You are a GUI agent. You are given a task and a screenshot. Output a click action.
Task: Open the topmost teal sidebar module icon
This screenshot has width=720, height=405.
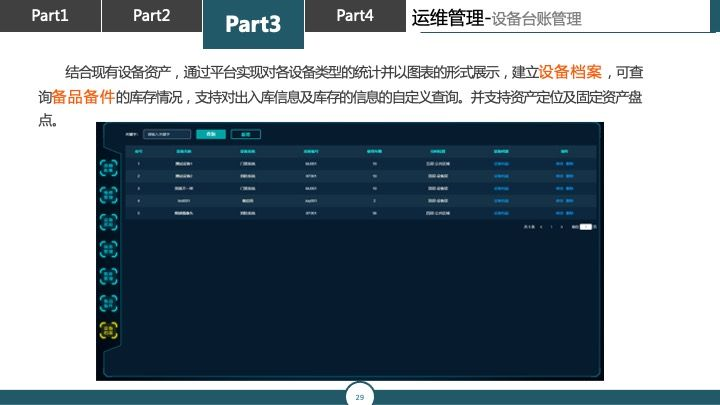tap(108, 168)
